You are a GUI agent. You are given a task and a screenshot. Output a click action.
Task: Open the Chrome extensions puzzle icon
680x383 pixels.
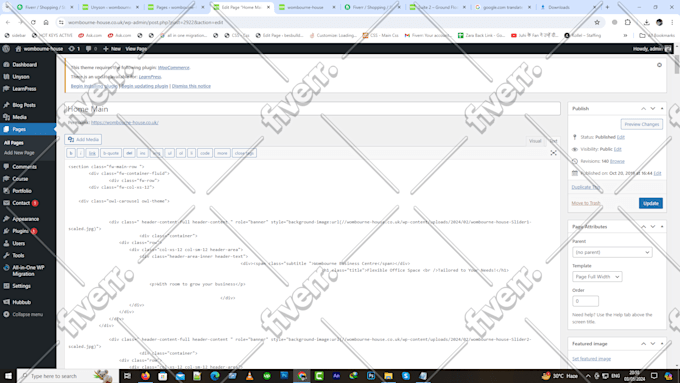628,22
